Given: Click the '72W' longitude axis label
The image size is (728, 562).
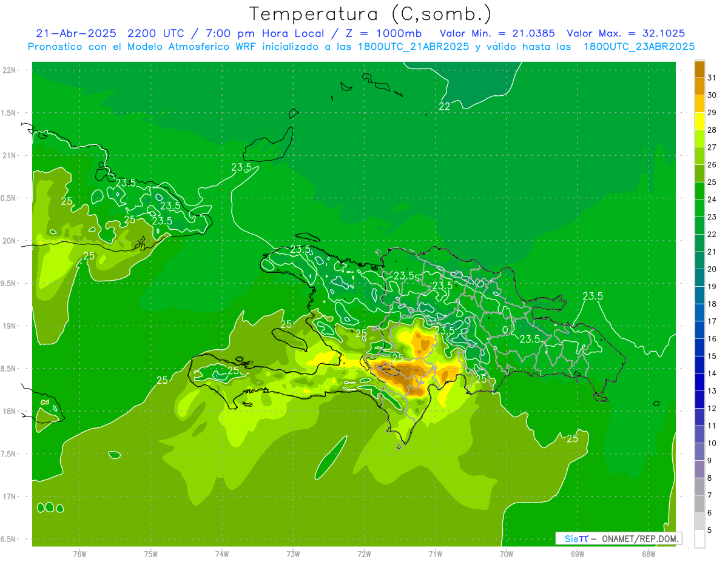Looking at the screenshot, I should 364,554.
